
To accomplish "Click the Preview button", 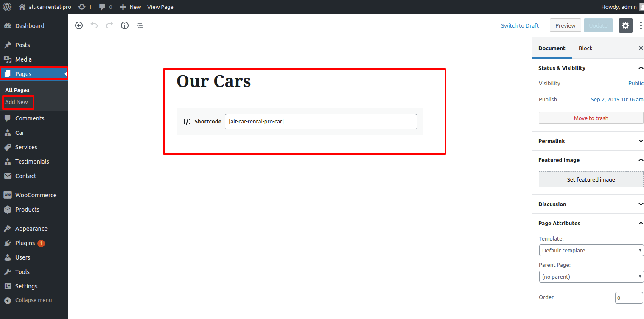I will [566, 25].
